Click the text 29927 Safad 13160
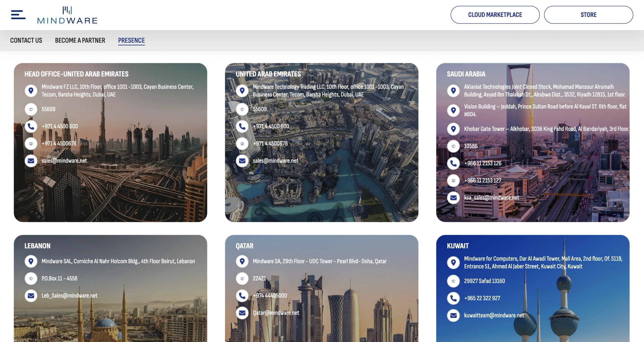 pos(484,281)
